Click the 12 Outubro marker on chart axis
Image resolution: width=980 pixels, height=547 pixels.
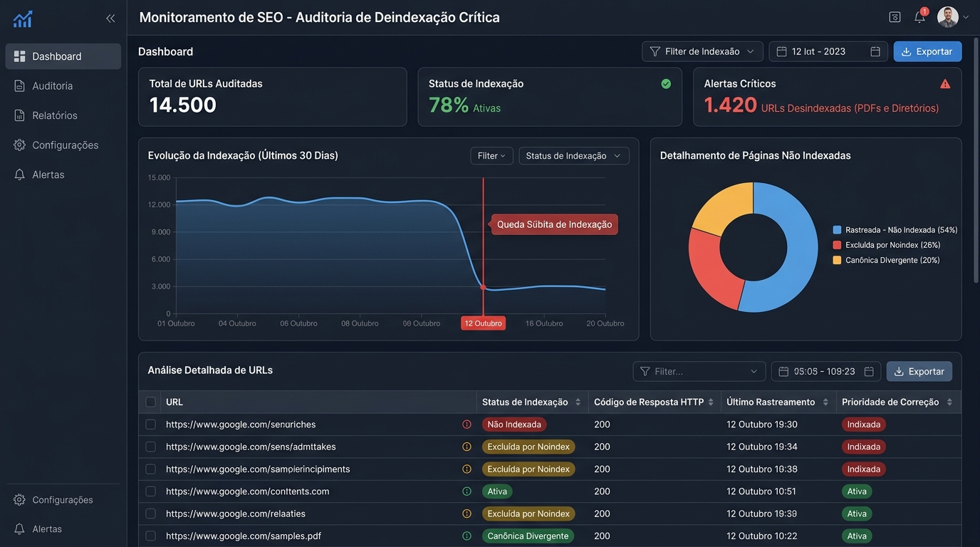click(x=483, y=323)
